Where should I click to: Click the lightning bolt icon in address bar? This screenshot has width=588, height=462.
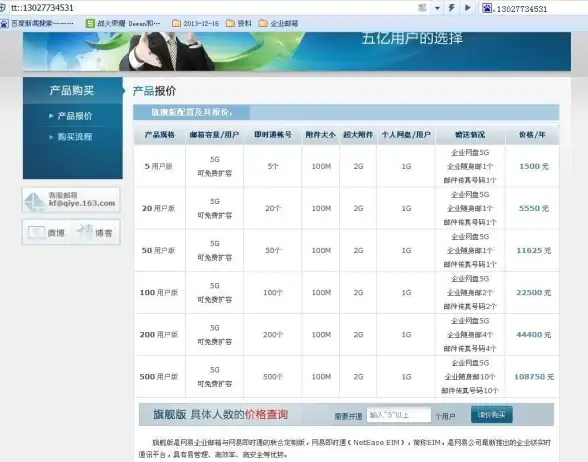(452, 8)
